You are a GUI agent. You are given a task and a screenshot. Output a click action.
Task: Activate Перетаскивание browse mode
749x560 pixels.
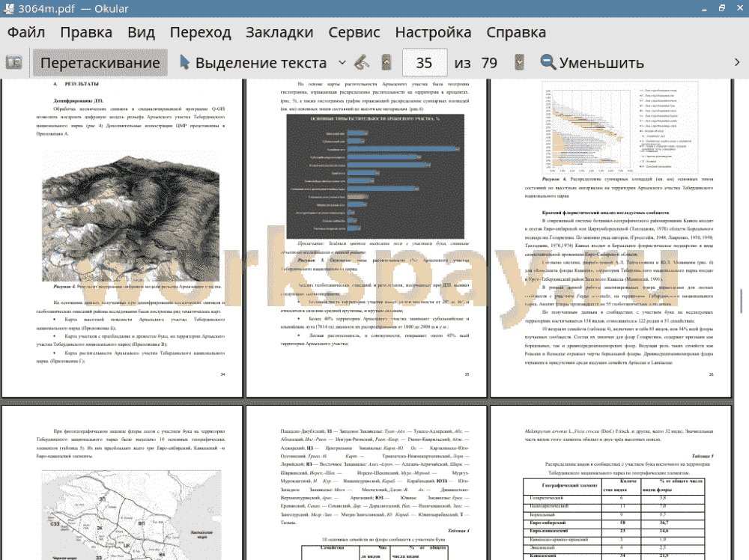[x=100, y=63]
